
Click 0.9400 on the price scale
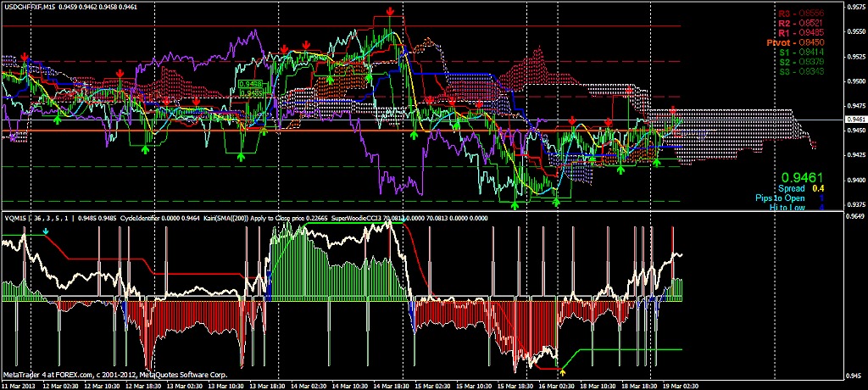click(x=857, y=180)
